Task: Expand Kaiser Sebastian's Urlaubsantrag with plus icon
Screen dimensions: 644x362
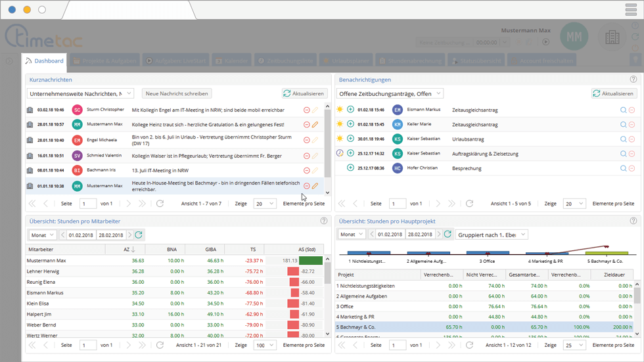Action: (x=350, y=139)
